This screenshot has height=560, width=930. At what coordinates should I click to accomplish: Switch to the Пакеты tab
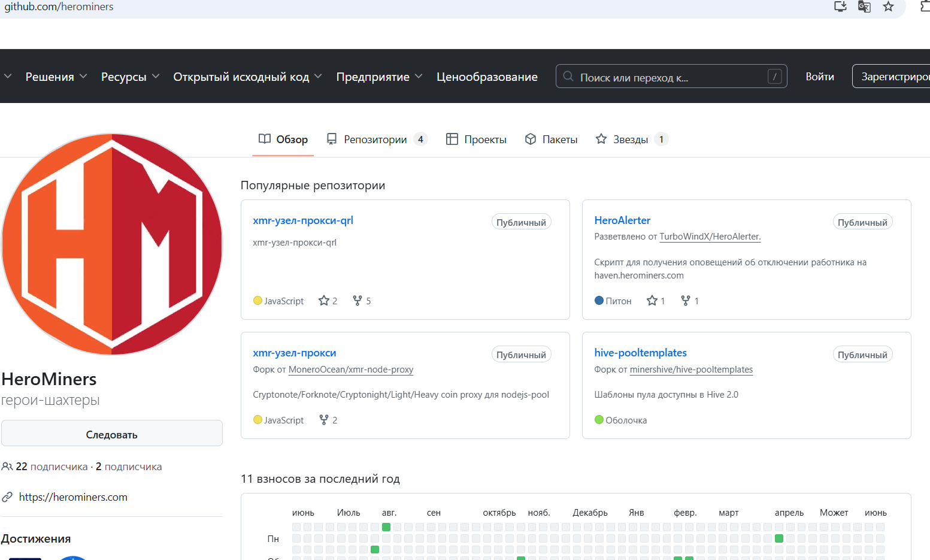coord(552,140)
